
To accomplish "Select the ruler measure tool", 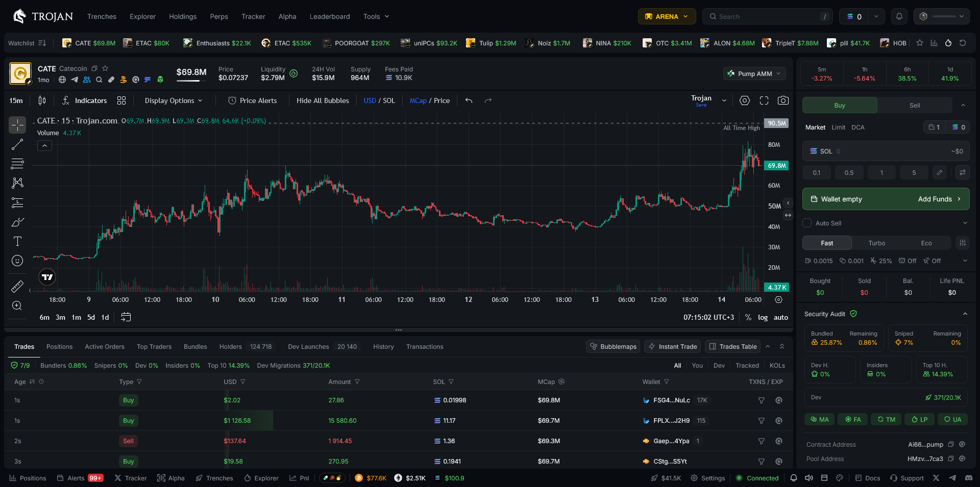I will tap(17, 287).
